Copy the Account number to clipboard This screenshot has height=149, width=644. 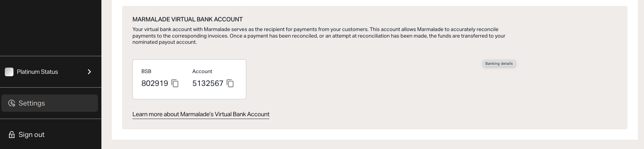[x=230, y=83]
